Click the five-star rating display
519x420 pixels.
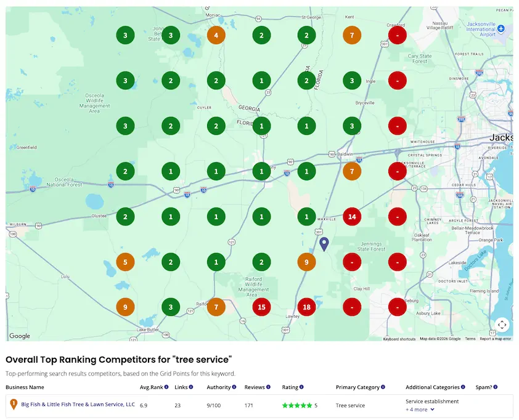(297, 405)
